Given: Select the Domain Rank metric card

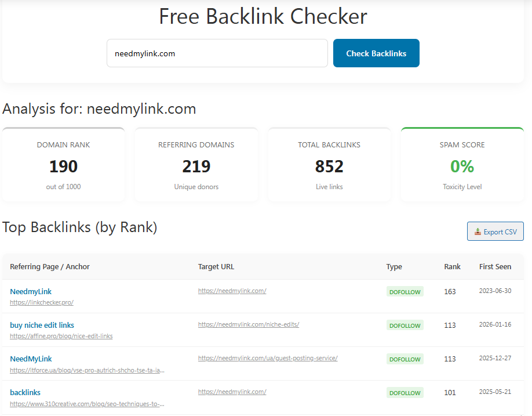Looking at the screenshot, I should (x=63, y=165).
